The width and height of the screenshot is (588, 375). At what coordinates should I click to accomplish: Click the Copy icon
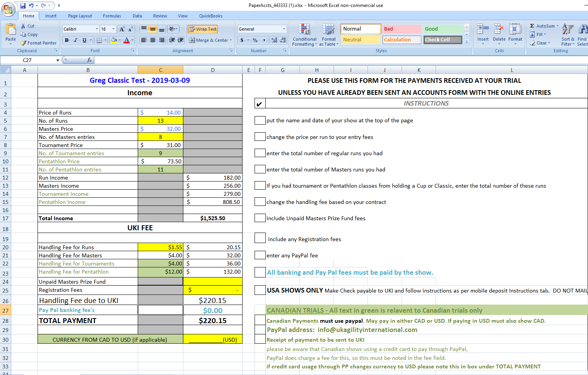(23, 34)
